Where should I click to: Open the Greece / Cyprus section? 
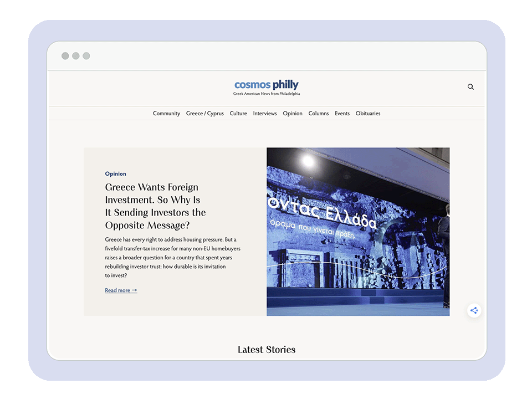click(x=205, y=113)
